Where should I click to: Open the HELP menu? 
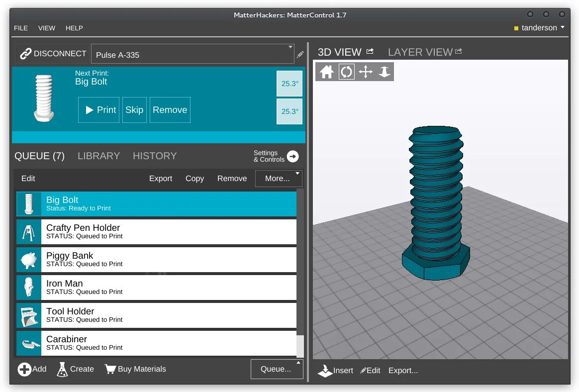coord(74,28)
